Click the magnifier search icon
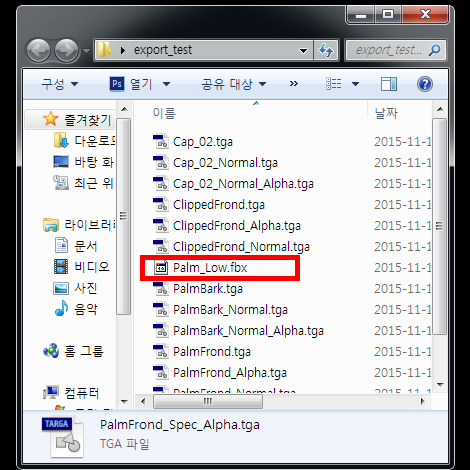The image size is (470, 470). coord(434,50)
